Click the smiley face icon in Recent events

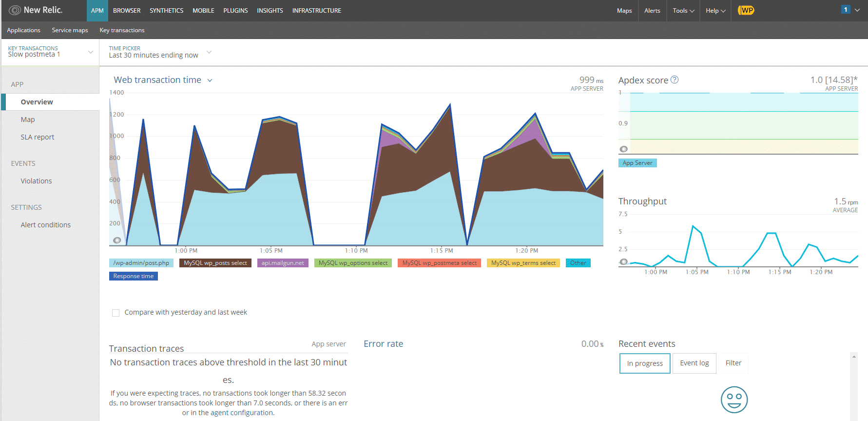(x=734, y=400)
